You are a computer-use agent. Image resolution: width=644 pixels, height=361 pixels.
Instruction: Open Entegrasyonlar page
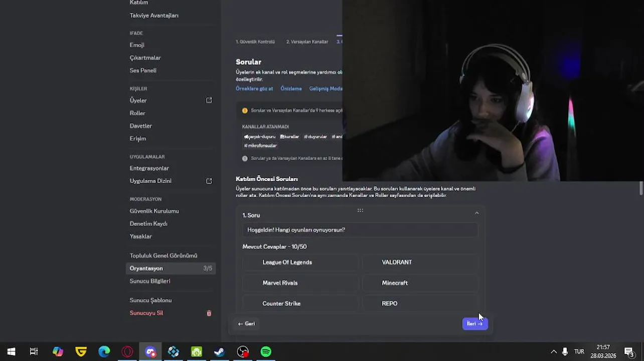pos(149,168)
